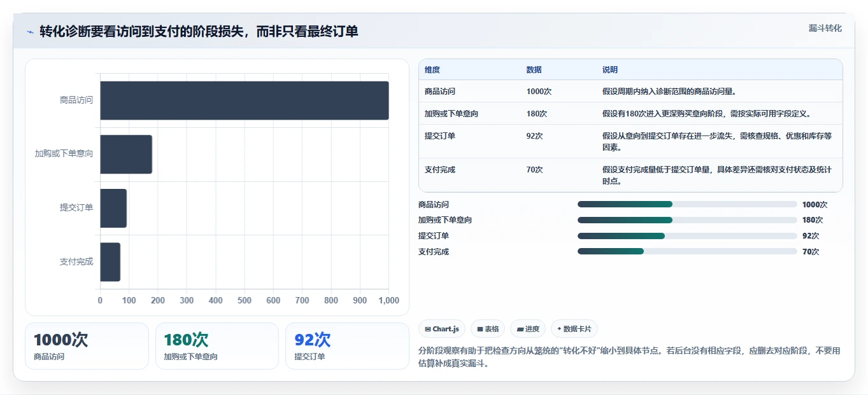Click the 数据 table column header
Screen dimensions: 868x395
(534, 70)
